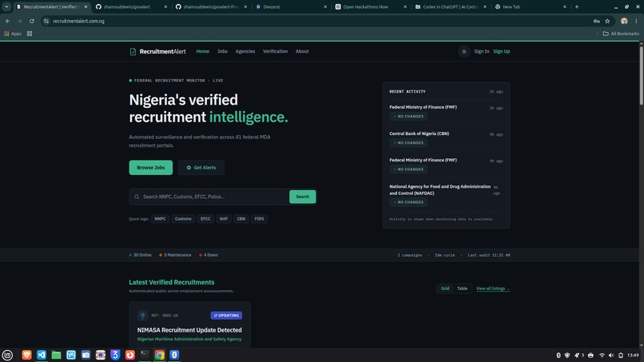Select the Customs quick tag

click(x=183, y=219)
